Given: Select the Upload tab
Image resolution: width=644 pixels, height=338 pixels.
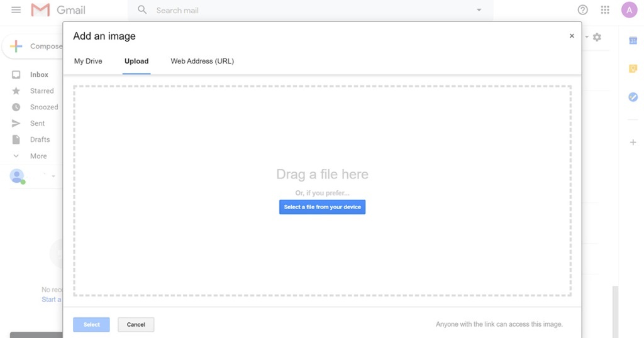Looking at the screenshot, I should 136,61.
